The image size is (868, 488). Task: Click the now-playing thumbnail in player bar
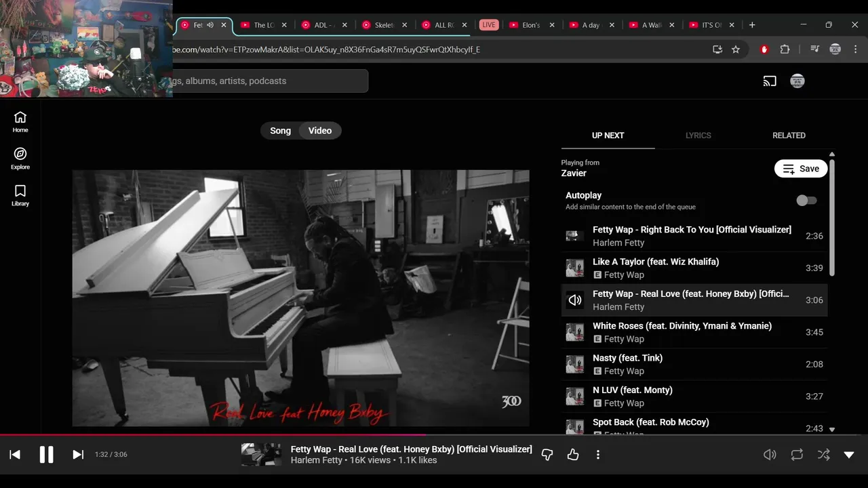pos(261,455)
